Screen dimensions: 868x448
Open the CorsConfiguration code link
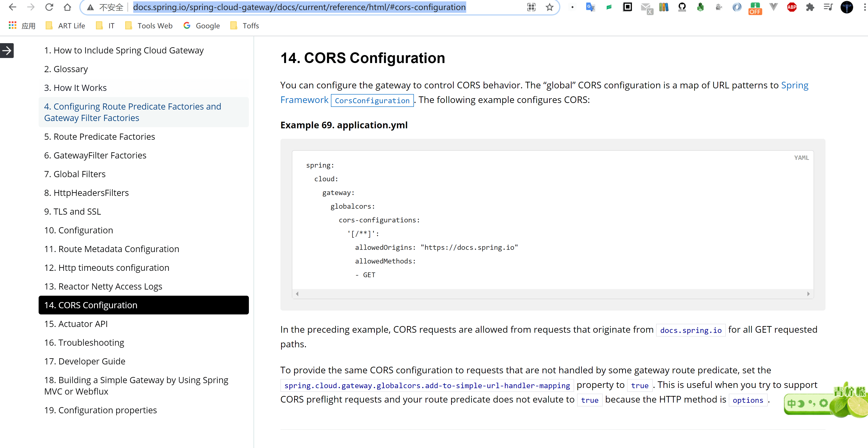coord(372,100)
